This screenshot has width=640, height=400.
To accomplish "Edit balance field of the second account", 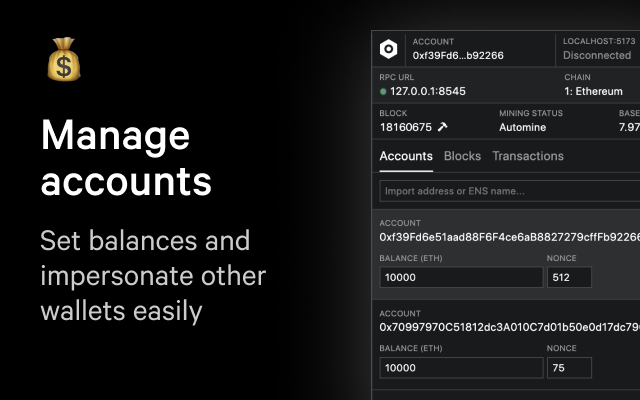I will coord(461,368).
